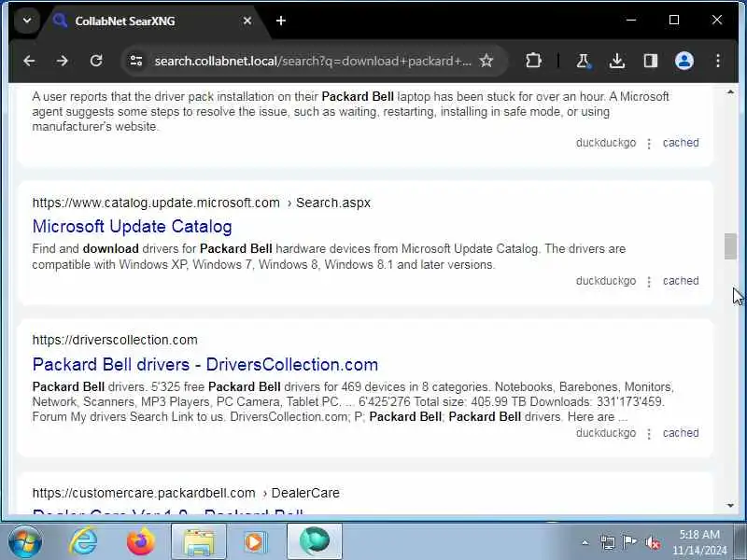Open Chrome Labs flask icon
Screen dimensions: 747x560
pyautogui.click(x=583, y=61)
